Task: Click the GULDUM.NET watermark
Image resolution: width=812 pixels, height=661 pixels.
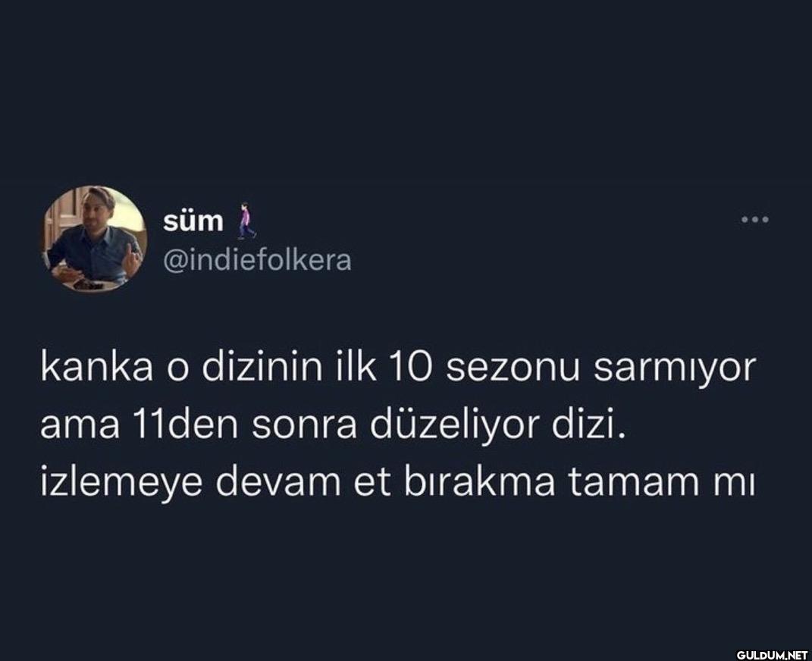Action: tap(772, 654)
